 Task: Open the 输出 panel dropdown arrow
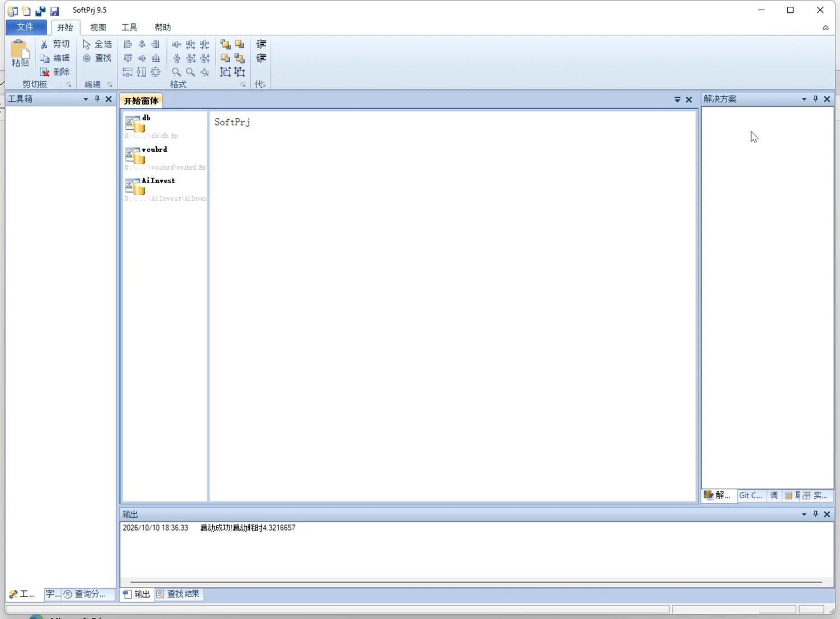click(x=804, y=514)
